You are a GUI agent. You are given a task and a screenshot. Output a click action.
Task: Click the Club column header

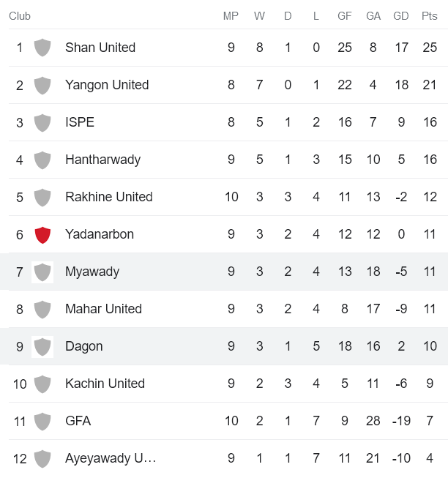[20, 16]
